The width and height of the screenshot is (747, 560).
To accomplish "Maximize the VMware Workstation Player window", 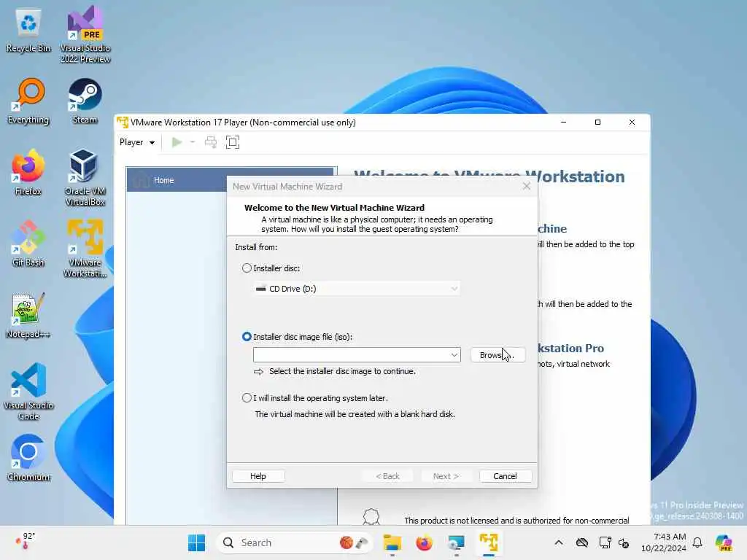I will coord(598,122).
